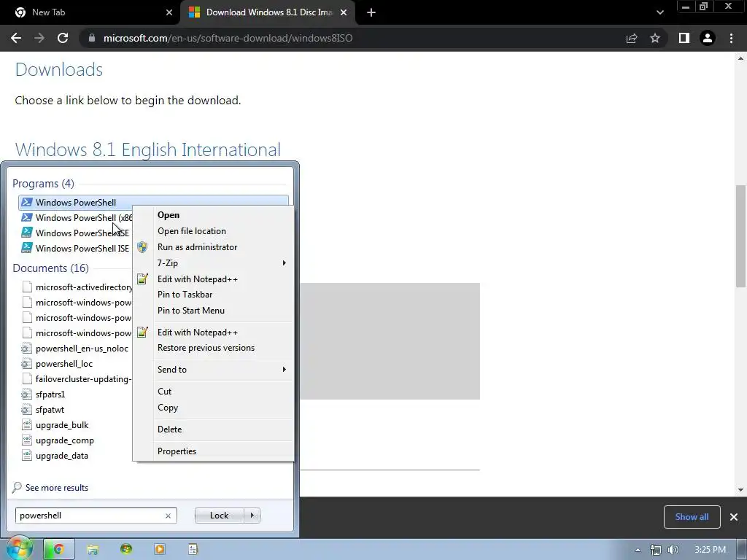The image size is (747, 560).
Task: Show hidden tray icons arrow
Action: pyautogui.click(x=638, y=550)
